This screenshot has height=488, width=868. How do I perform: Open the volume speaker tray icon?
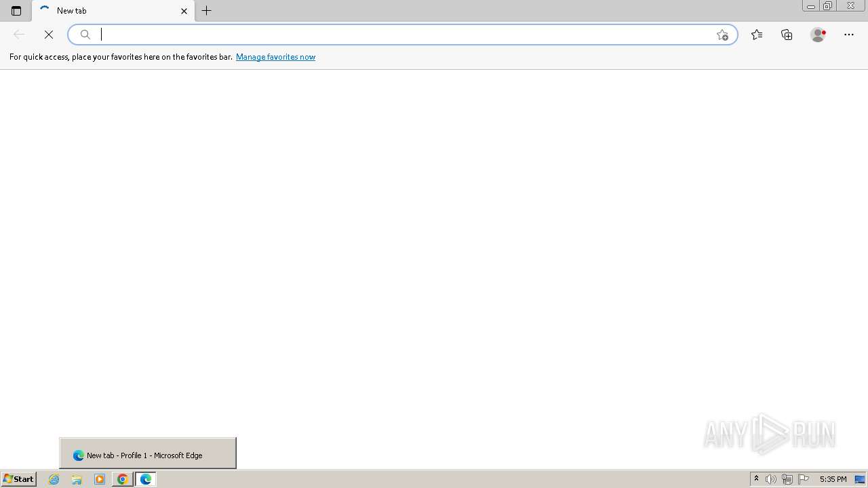tap(771, 479)
